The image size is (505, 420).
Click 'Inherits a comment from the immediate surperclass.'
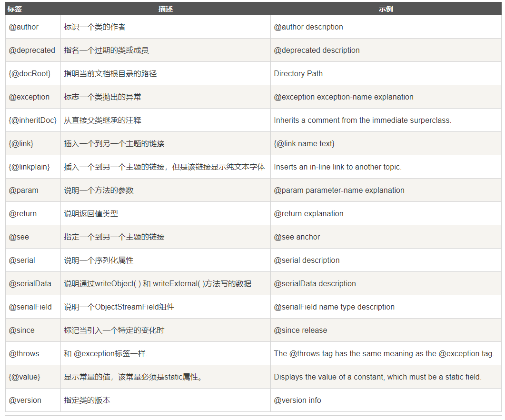[363, 120]
